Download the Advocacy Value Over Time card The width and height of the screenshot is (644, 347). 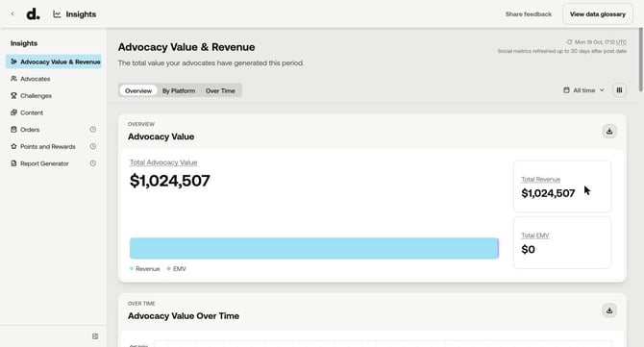[609, 310]
